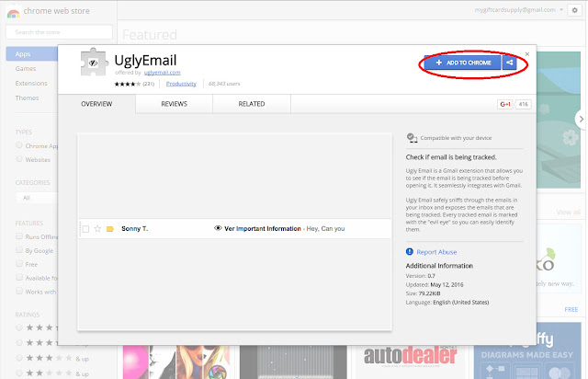The image size is (588, 379).
Task: Enable the Works with Google Drive checkbox
Action: [19, 291]
